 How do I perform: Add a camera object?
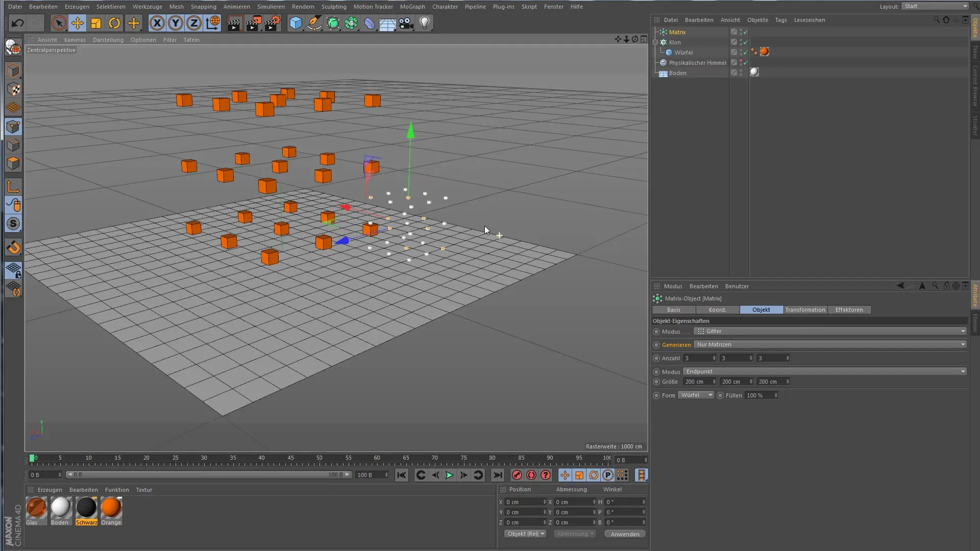[x=406, y=23]
